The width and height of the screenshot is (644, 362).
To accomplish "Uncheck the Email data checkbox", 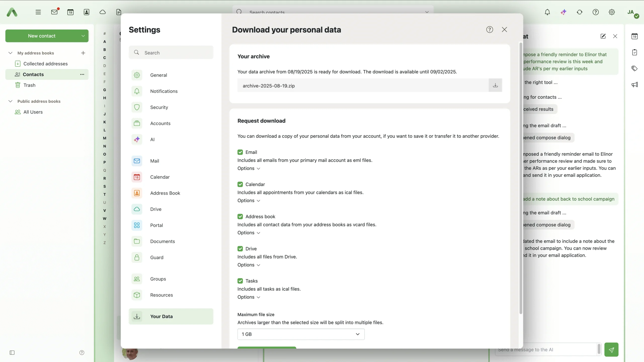I will (x=240, y=152).
